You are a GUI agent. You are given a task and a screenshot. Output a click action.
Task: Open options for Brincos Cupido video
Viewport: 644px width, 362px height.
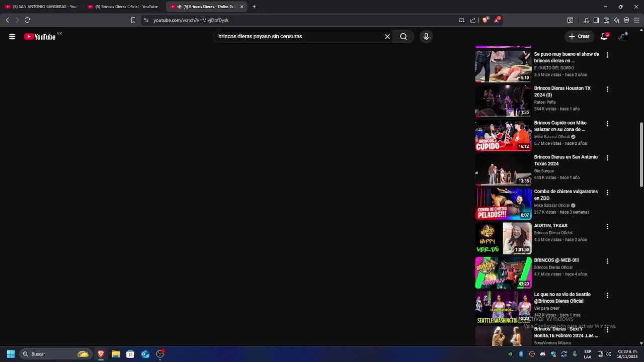(607, 124)
